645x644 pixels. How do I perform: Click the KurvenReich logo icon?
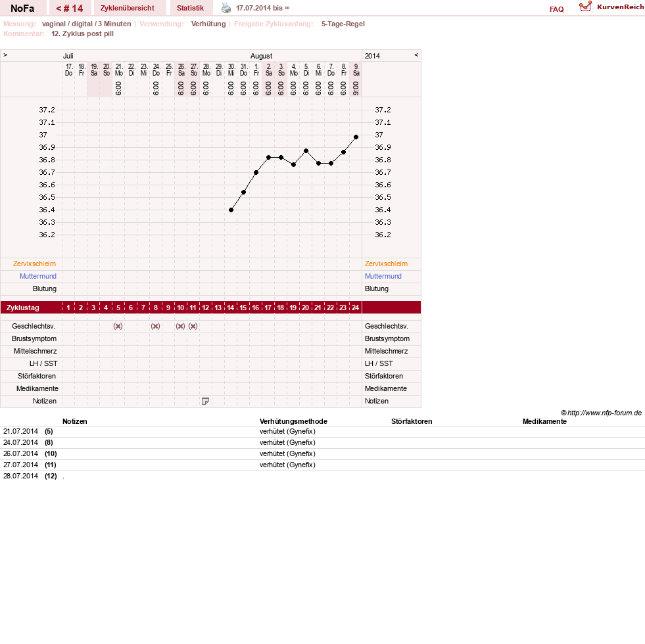tap(585, 7)
